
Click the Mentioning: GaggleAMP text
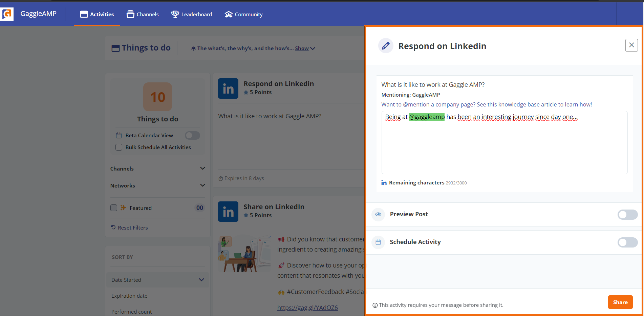click(411, 95)
